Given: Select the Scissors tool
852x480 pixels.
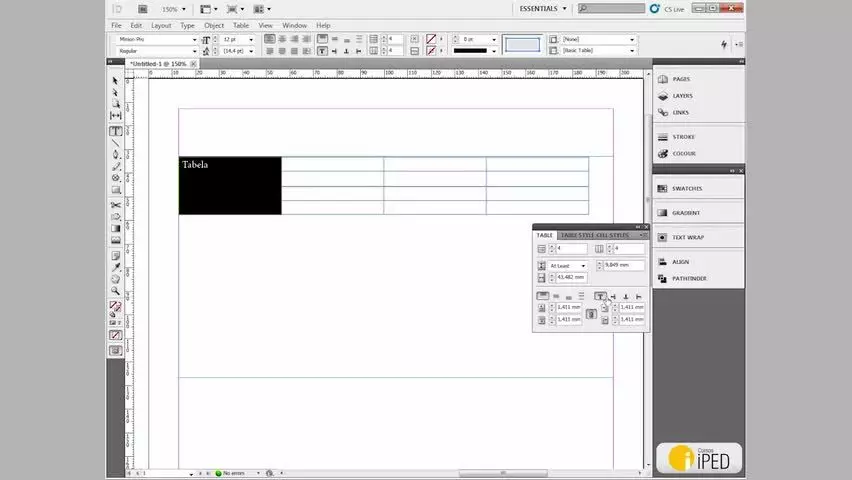Looking at the screenshot, I should point(116,205).
